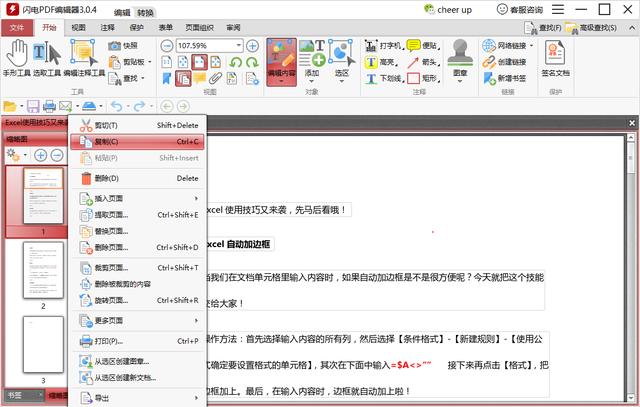Toggle the 编辑内容 edit content button
The image size is (640, 407).
click(x=281, y=62)
